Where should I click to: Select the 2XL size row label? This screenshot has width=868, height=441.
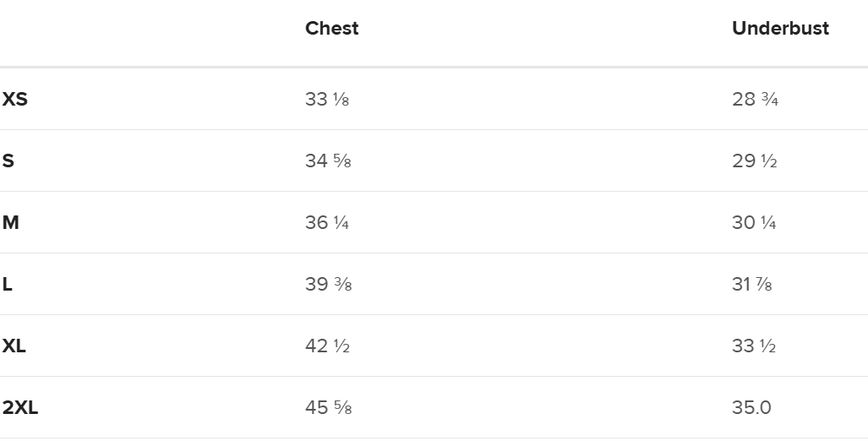pyautogui.click(x=20, y=407)
